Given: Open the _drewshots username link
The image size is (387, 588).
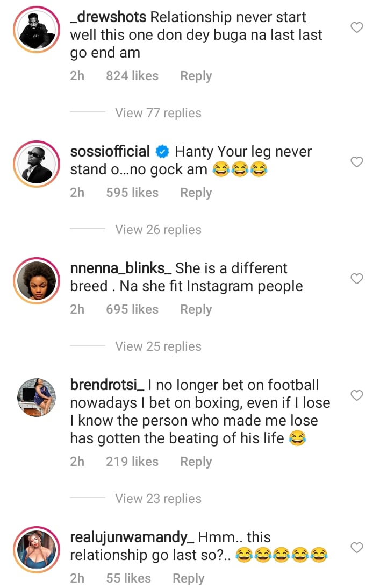Looking at the screenshot, I should (x=108, y=17).
